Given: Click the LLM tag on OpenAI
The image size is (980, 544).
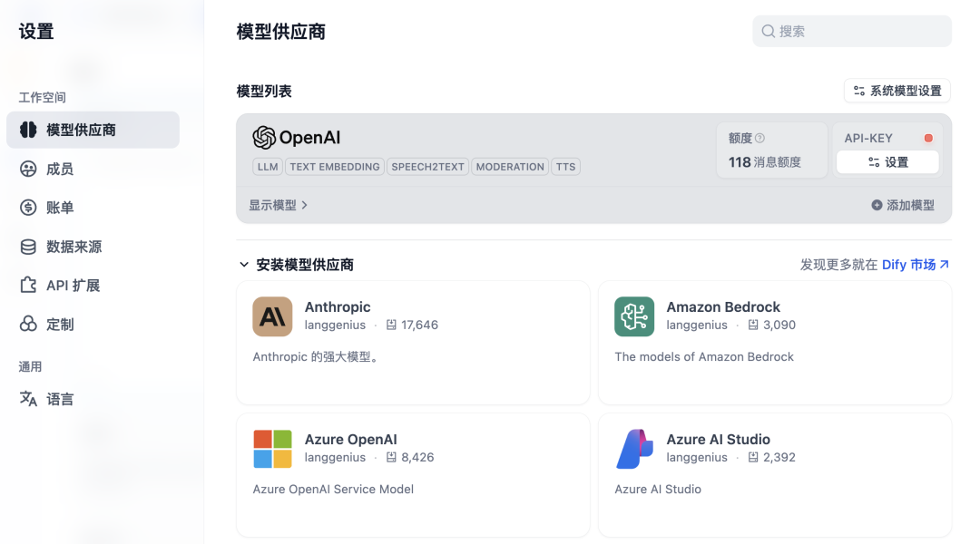Looking at the screenshot, I should point(268,167).
